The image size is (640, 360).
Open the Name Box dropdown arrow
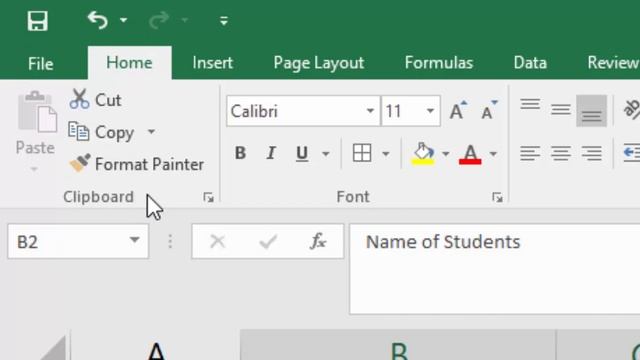[x=135, y=240]
